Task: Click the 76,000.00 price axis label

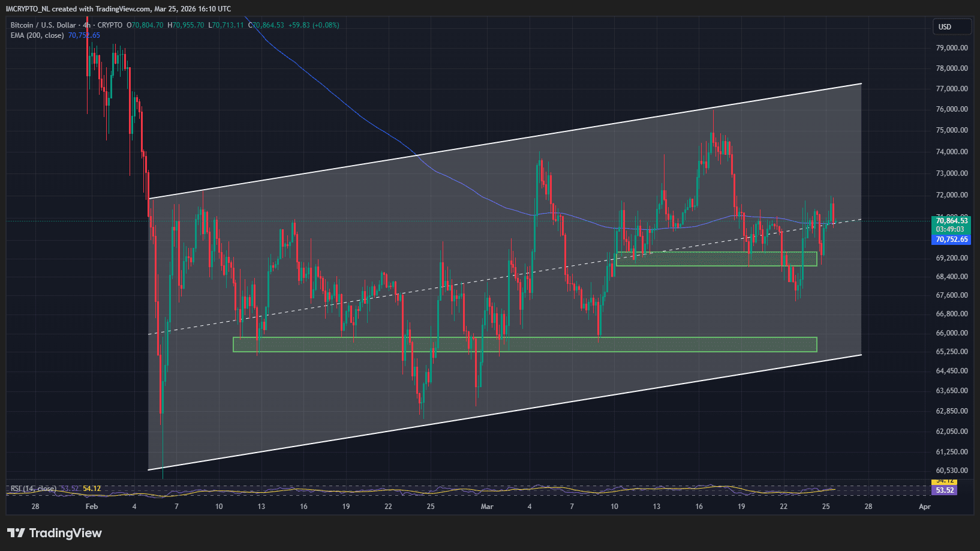Action: coord(952,109)
